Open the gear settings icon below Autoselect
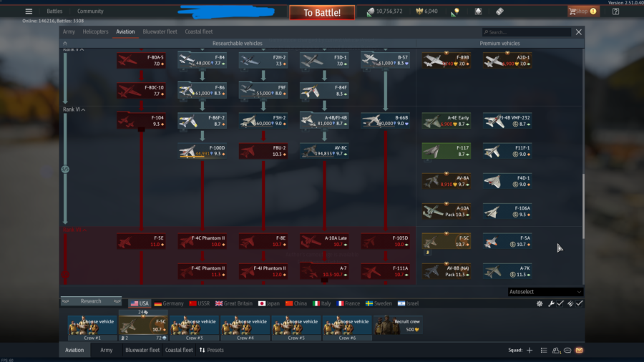Screen dimensions: 644x362 click(x=540, y=304)
